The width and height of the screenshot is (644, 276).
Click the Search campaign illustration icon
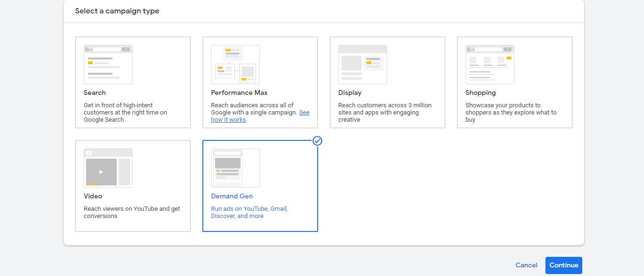(x=108, y=65)
